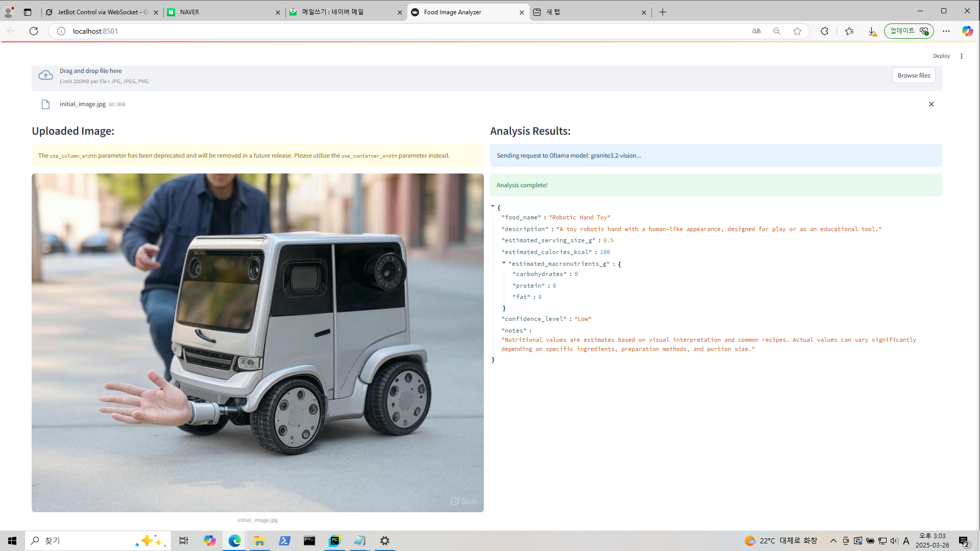Open the downloads icon in toolbar
980x551 pixels.
click(872, 31)
